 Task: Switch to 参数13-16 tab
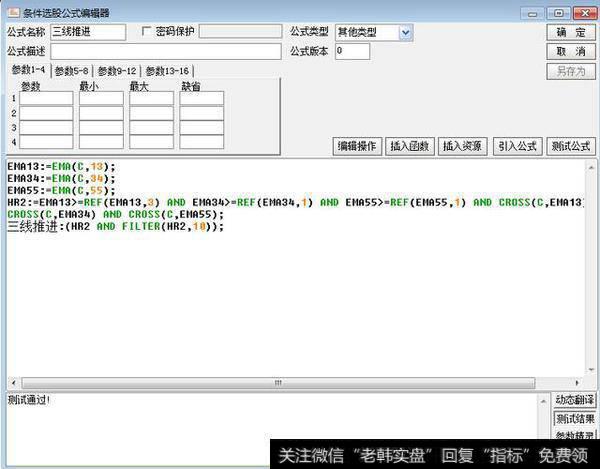click(x=167, y=71)
